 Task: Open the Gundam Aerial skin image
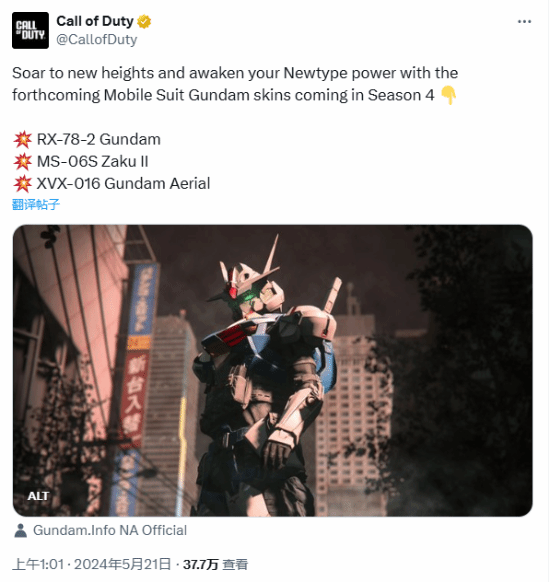273,370
